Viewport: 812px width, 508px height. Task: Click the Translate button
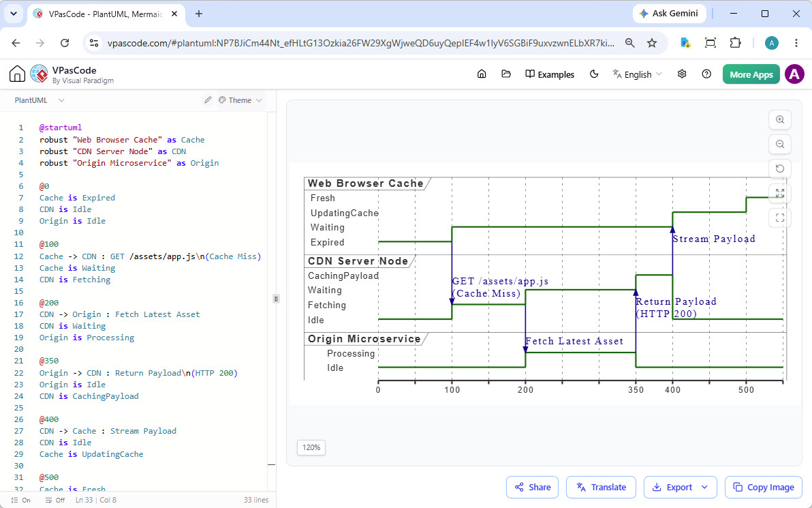pyautogui.click(x=601, y=488)
